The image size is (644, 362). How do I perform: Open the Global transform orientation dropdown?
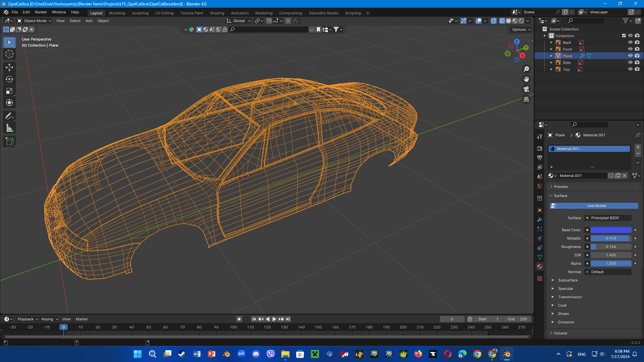(x=239, y=21)
